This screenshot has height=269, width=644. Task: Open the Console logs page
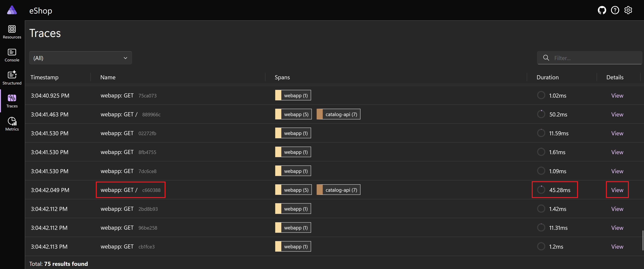[x=12, y=55]
